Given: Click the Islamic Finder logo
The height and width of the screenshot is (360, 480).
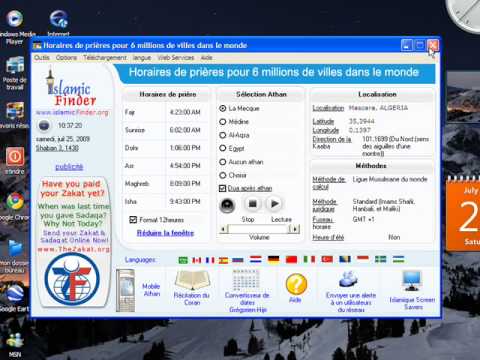Looking at the screenshot, I should point(71,88).
